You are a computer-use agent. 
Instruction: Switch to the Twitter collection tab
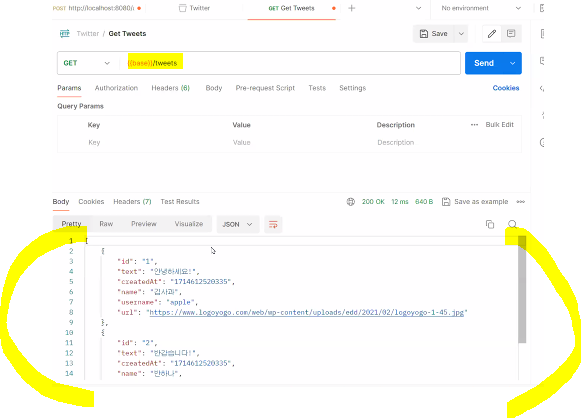click(x=195, y=8)
